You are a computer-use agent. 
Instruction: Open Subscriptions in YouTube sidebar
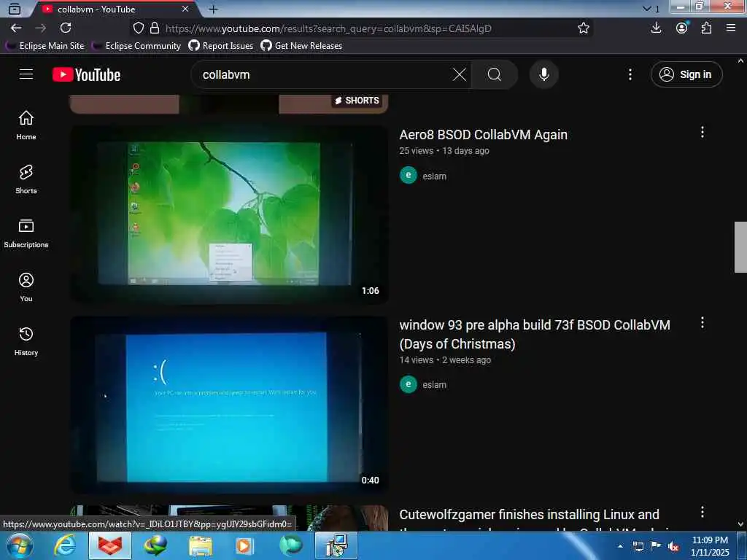(26, 233)
